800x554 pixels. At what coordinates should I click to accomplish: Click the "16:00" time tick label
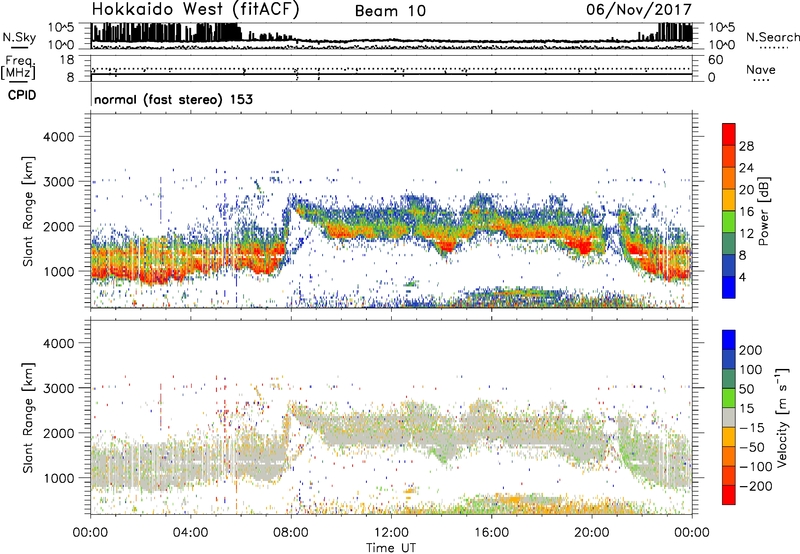[491, 533]
